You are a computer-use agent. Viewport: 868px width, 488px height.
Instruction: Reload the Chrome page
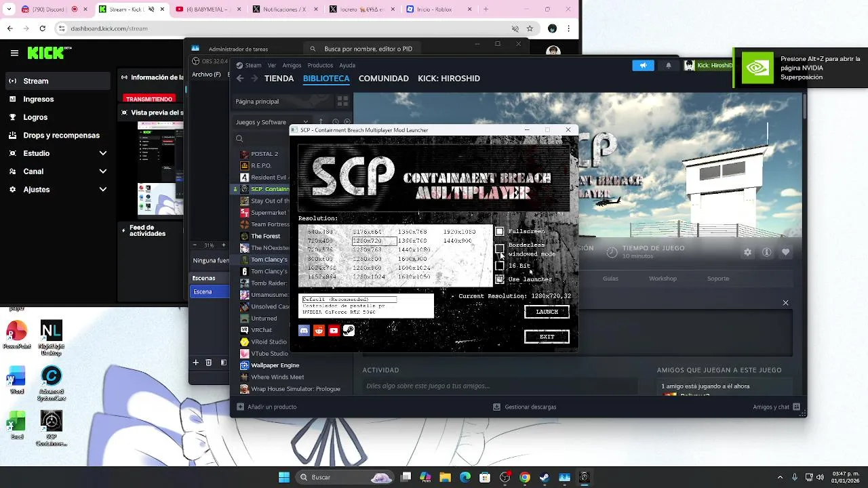click(x=43, y=28)
